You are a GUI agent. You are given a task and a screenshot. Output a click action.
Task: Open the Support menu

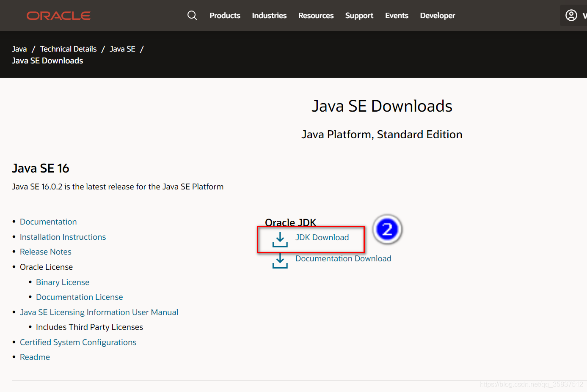[x=359, y=15]
